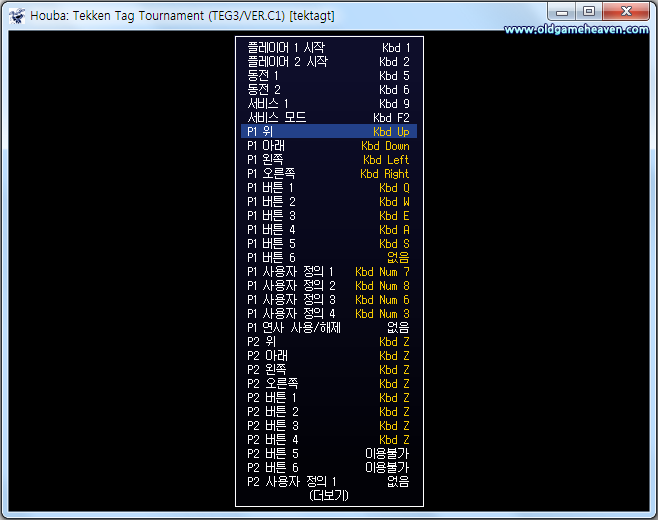Image resolution: width=658 pixels, height=520 pixels.
Task: Select the '동전 1' input row
Action: pos(329,76)
